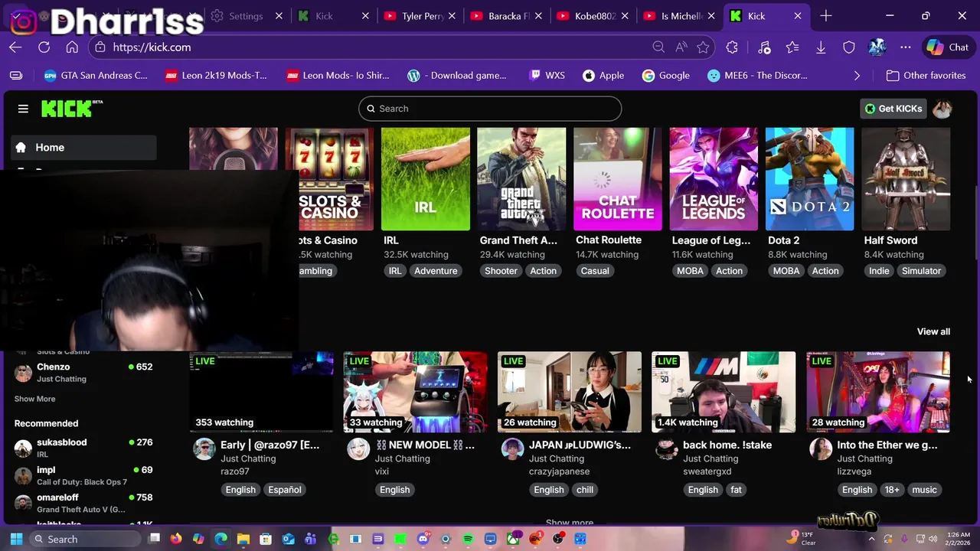Open the shield browser essentials icon
980x551 pixels.
point(849,47)
